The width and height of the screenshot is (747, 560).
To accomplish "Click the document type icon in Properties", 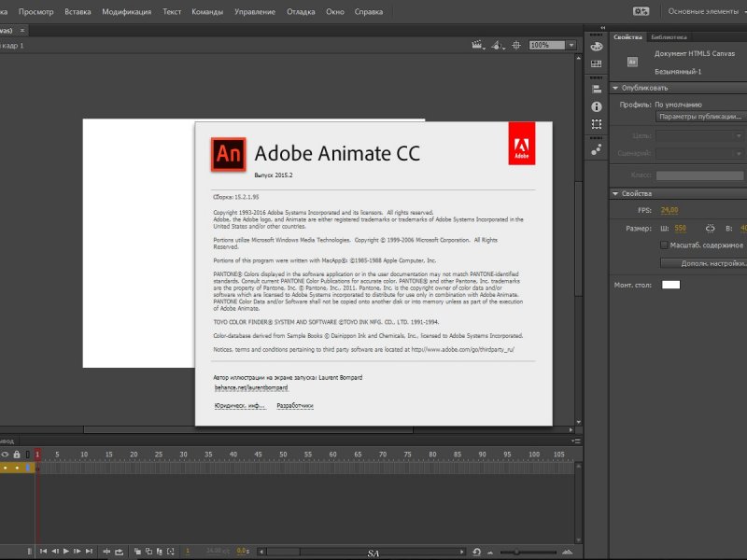I will (x=632, y=62).
